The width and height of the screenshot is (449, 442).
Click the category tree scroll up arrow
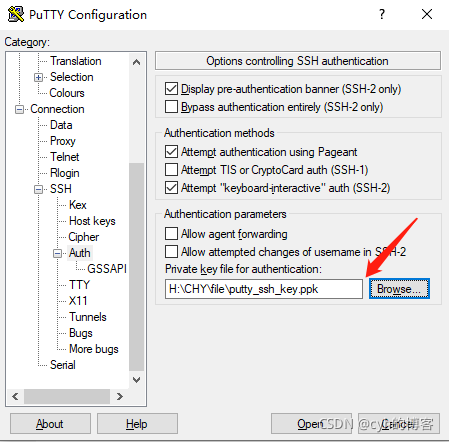point(136,62)
